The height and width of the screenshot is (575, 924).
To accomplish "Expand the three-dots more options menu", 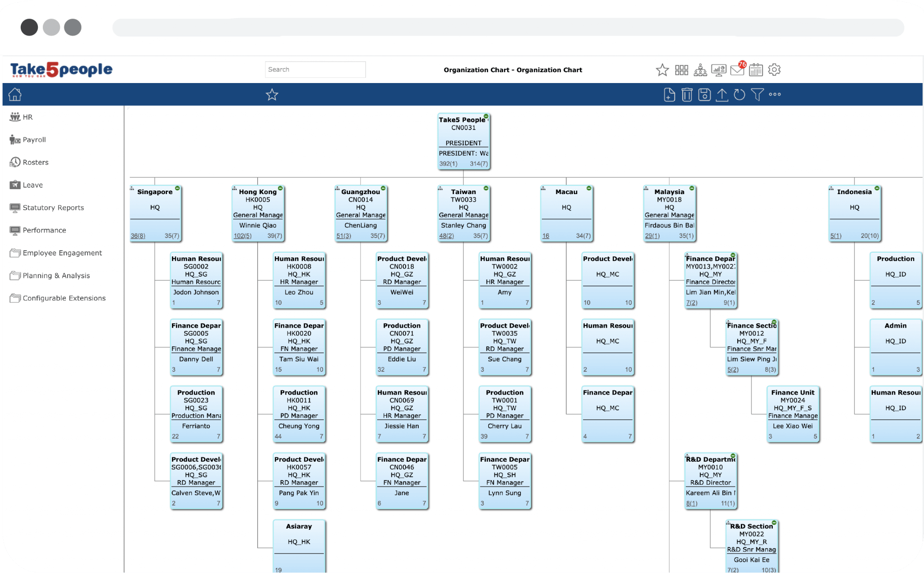I will point(775,95).
